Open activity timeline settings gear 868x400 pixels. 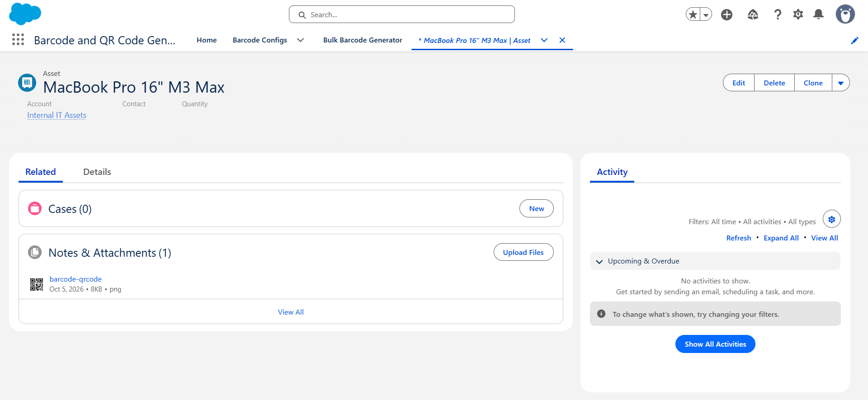click(x=831, y=219)
